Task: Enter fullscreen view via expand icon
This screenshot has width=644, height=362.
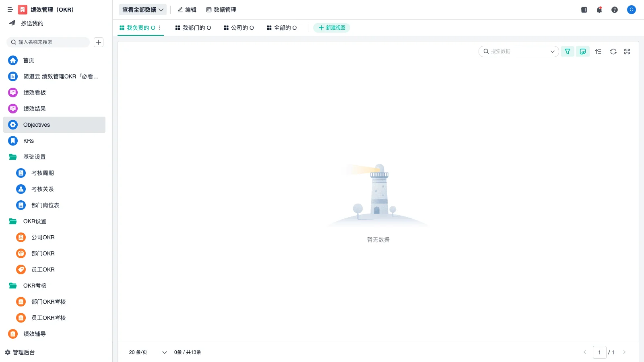Action: pyautogui.click(x=627, y=51)
